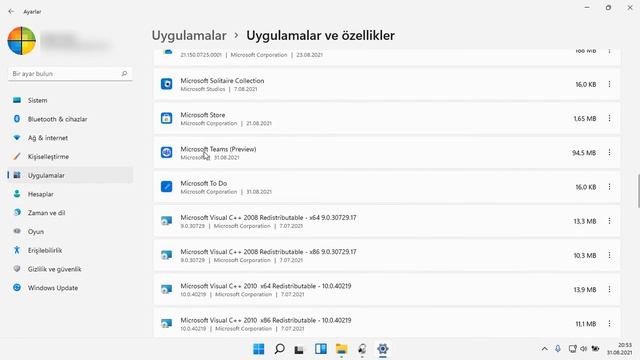Focus the Bir ayar bulun search field
640x360 pixels.
pos(70,73)
